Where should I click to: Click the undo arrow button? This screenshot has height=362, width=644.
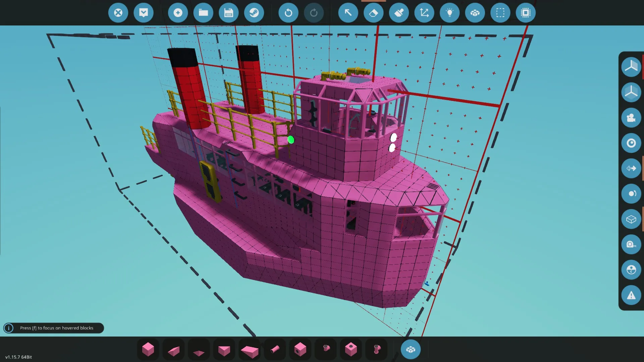[288, 13]
